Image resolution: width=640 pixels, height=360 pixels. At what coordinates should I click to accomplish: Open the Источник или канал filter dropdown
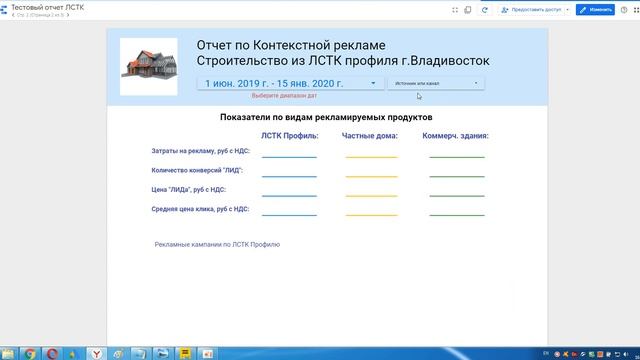pyautogui.click(x=436, y=83)
